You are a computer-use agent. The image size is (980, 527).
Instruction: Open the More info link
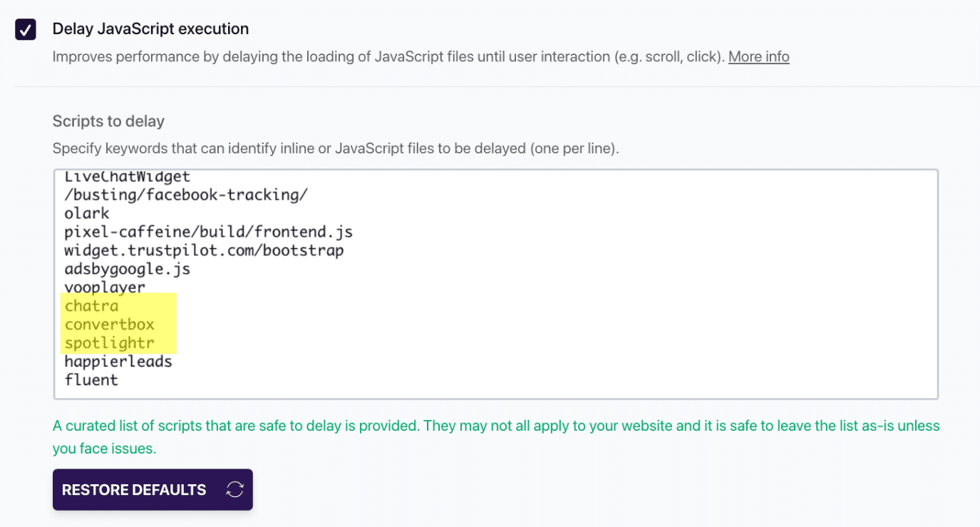tap(758, 56)
